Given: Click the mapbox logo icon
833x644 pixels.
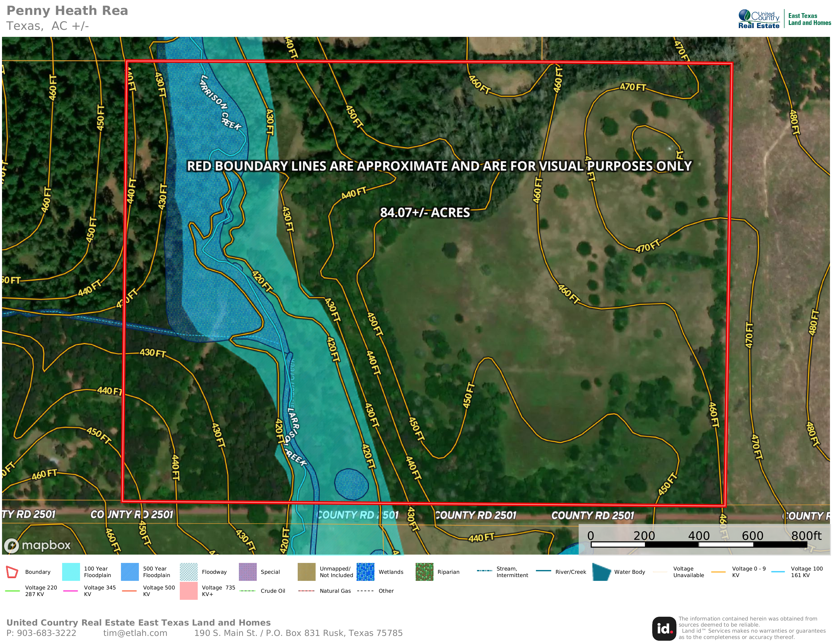Looking at the screenshot, I should coord(11,546).
